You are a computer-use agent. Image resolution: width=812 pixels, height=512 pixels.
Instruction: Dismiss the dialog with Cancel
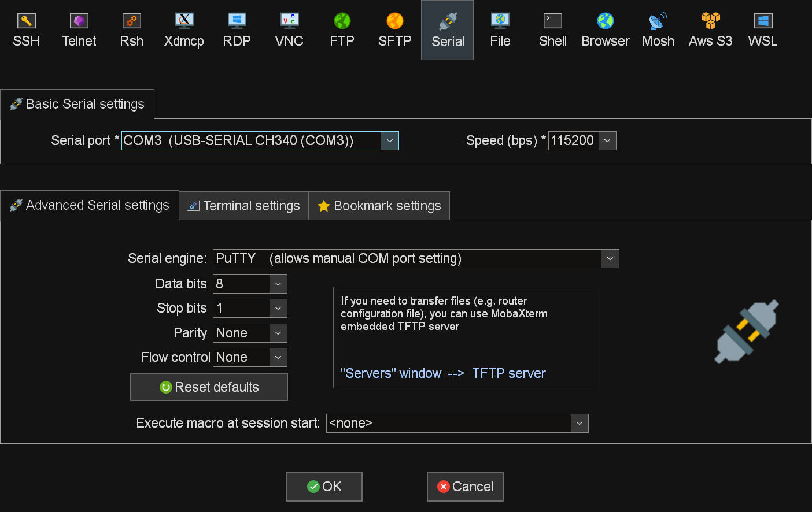[x=465, y=487]
